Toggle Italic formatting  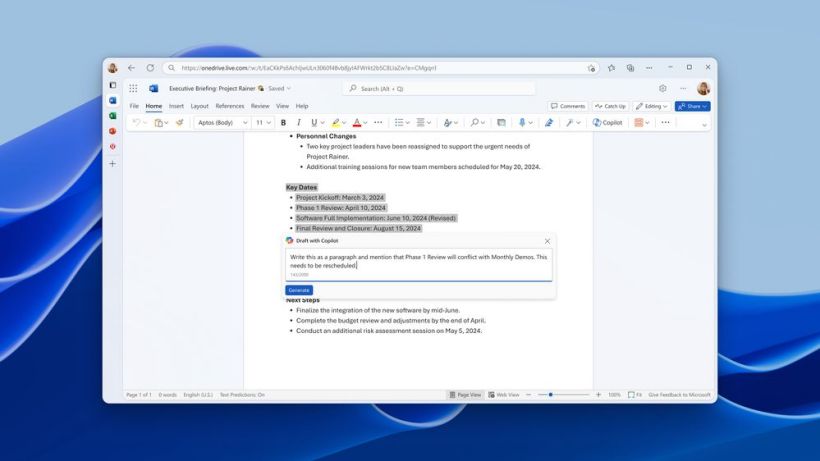(x=299, y=122)
